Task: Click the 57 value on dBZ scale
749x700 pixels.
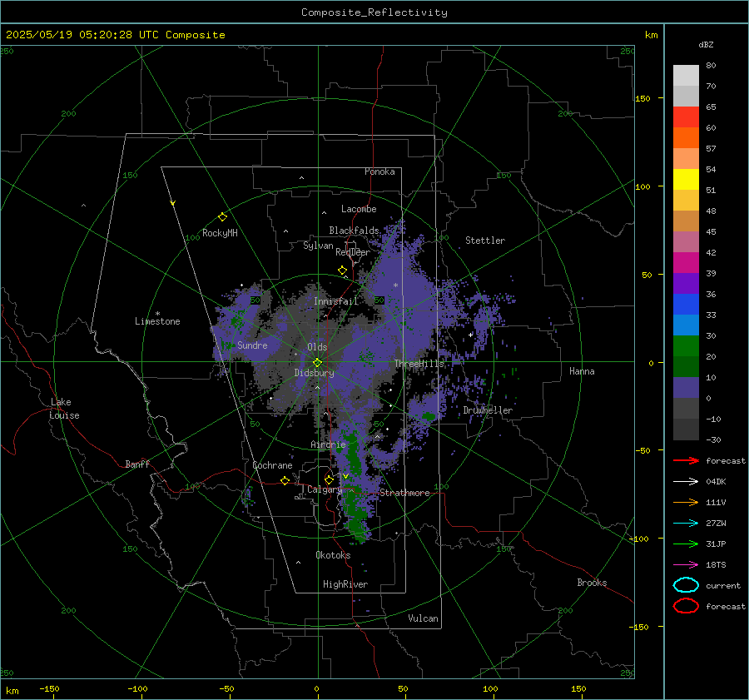Action: coord(711,149)
